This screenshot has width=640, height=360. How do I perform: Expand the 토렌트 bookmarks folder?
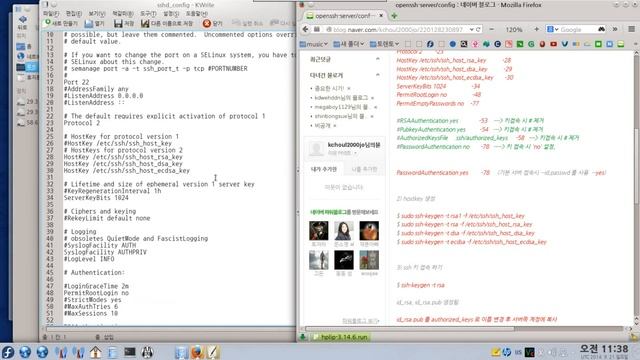(384, 44)
